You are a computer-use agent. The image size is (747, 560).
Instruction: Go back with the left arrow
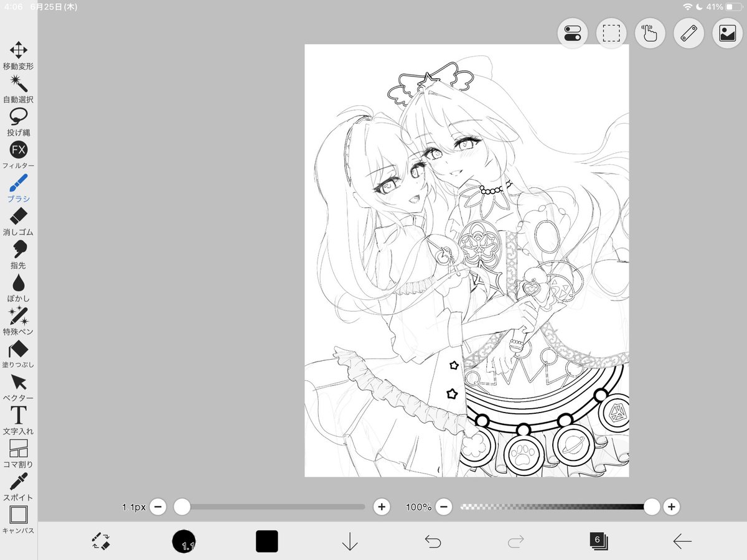(682, 541)
